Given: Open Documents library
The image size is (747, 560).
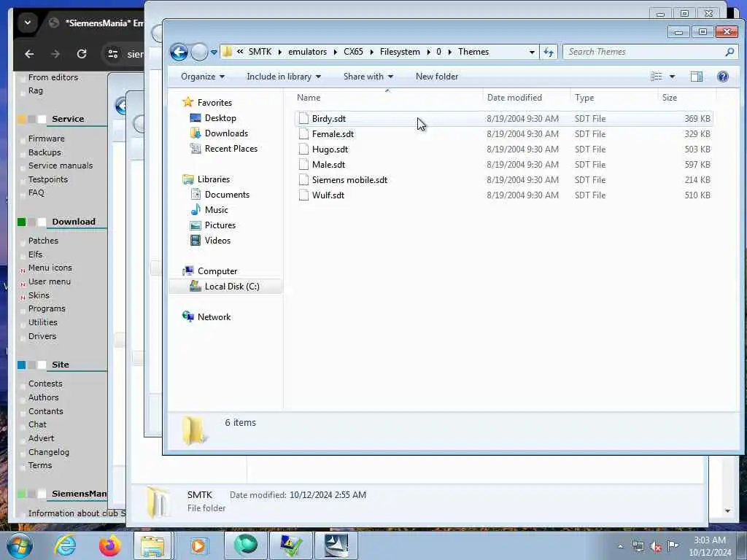Looking at the screenshot, I should [227, 194].
